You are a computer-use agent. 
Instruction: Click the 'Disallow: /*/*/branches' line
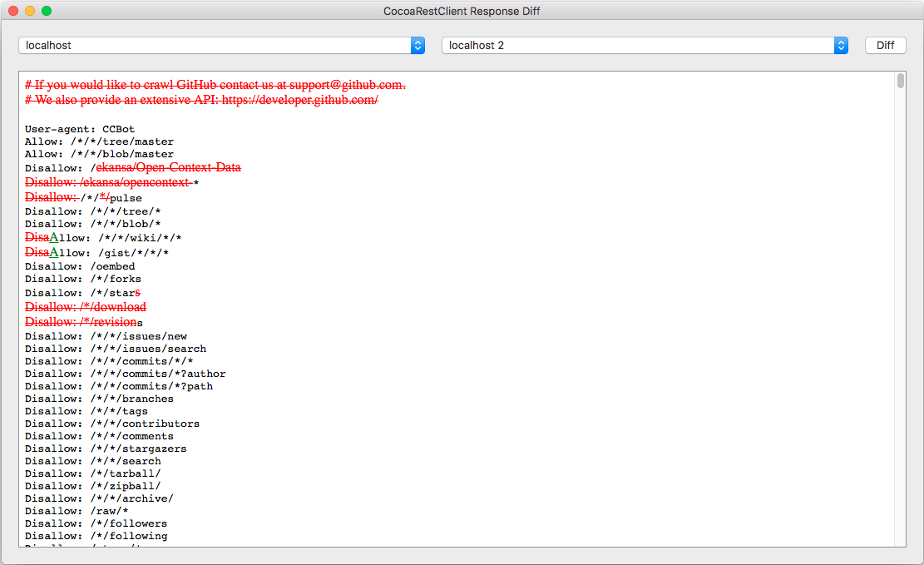coord(99,398)
